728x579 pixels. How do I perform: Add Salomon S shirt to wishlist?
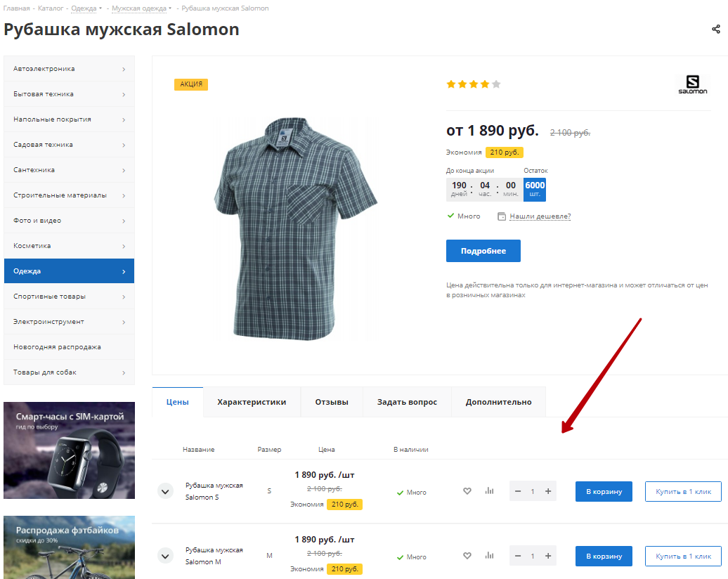467,491
